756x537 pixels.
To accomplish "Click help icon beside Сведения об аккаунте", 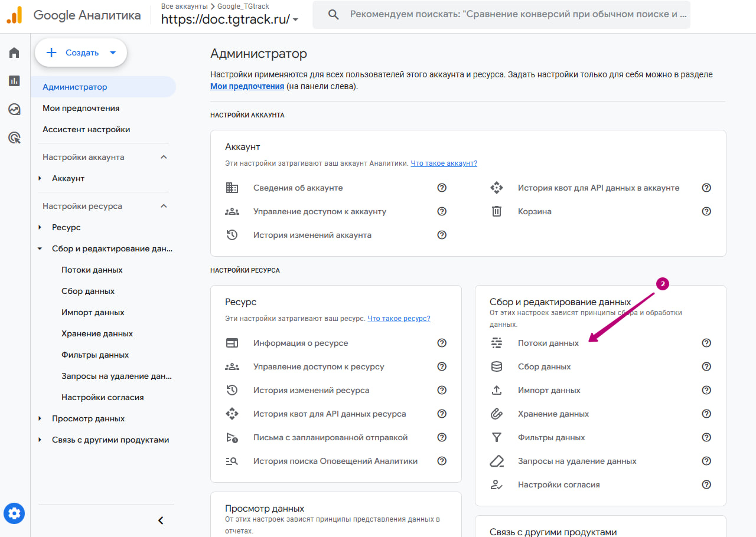I will click(x=441, y=188).
